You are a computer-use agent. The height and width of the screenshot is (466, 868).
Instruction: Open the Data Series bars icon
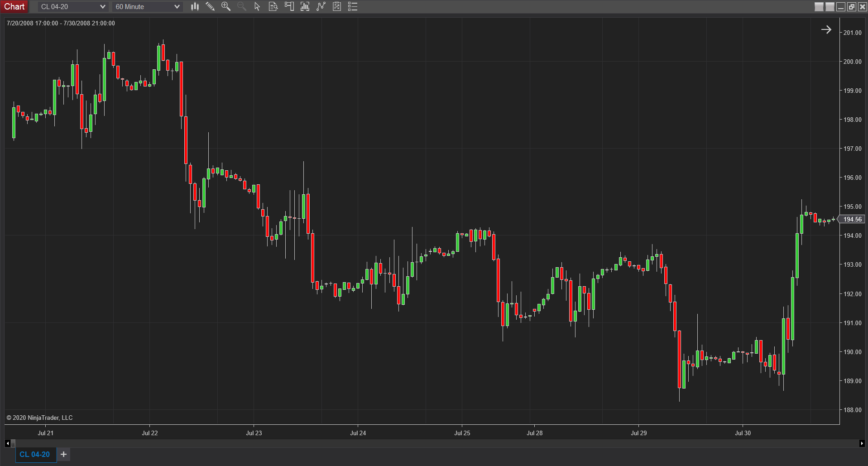[305, 6]
